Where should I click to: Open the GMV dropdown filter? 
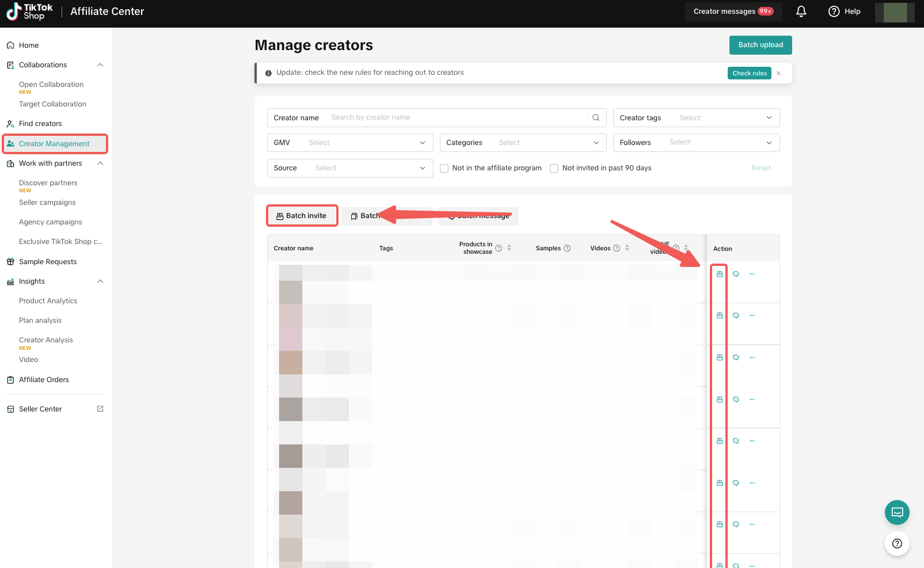click(350, 143)
